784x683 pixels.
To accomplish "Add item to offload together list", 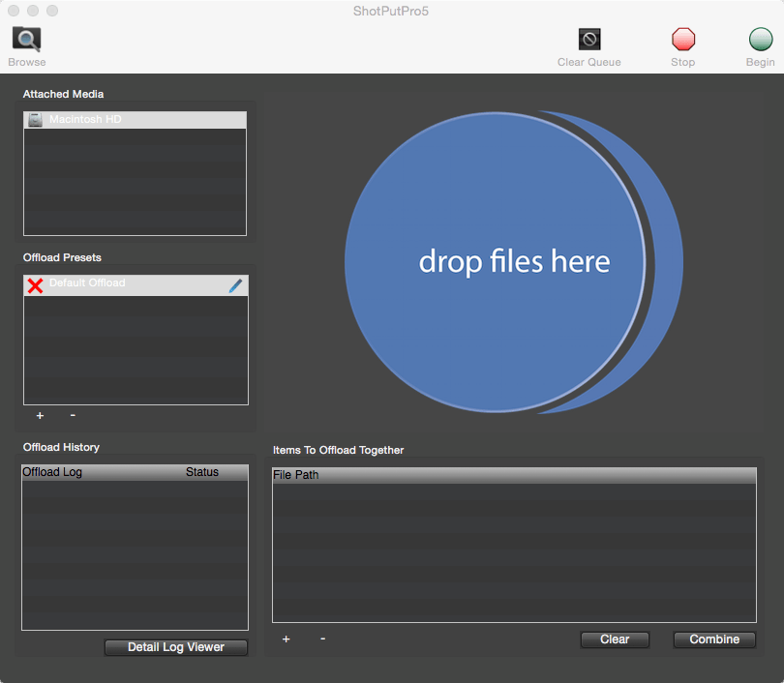I will [x=286, y=639].
